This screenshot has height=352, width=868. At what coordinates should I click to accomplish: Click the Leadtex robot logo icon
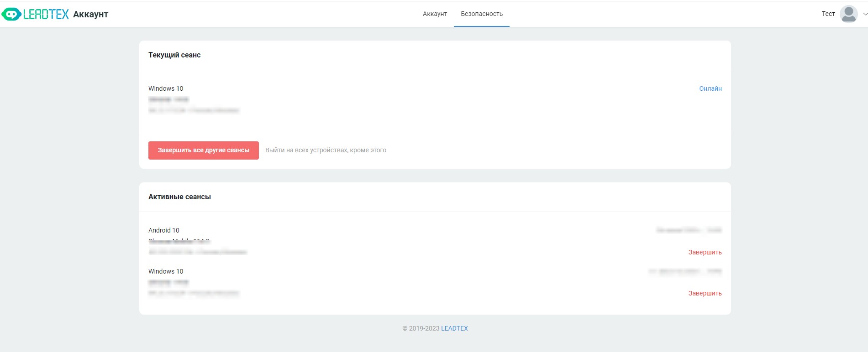(x=11, y=15)
